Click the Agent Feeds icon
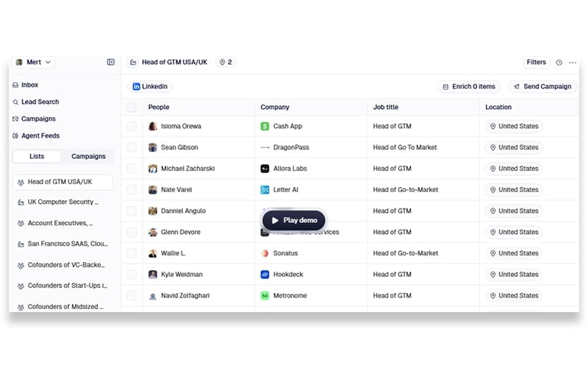The width and height of the screenshot is (588, 368). [x=15, y=136]
